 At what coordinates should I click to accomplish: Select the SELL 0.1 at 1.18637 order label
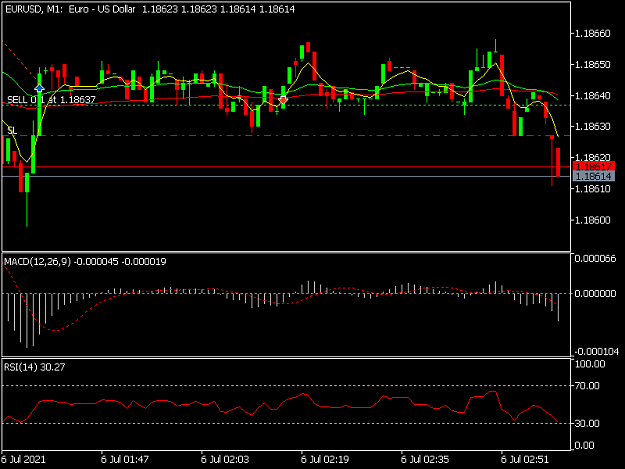pyautogui.click(x=51, y=100)
